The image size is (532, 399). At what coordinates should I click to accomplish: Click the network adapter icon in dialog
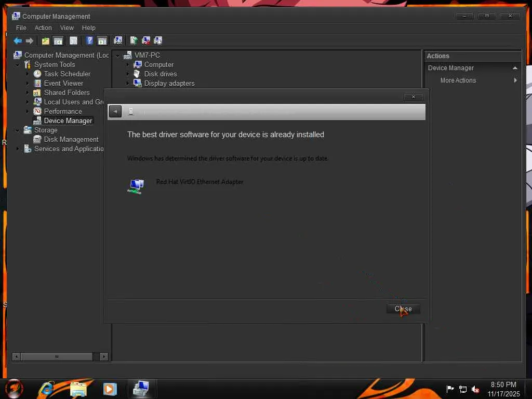pos(136,187)
